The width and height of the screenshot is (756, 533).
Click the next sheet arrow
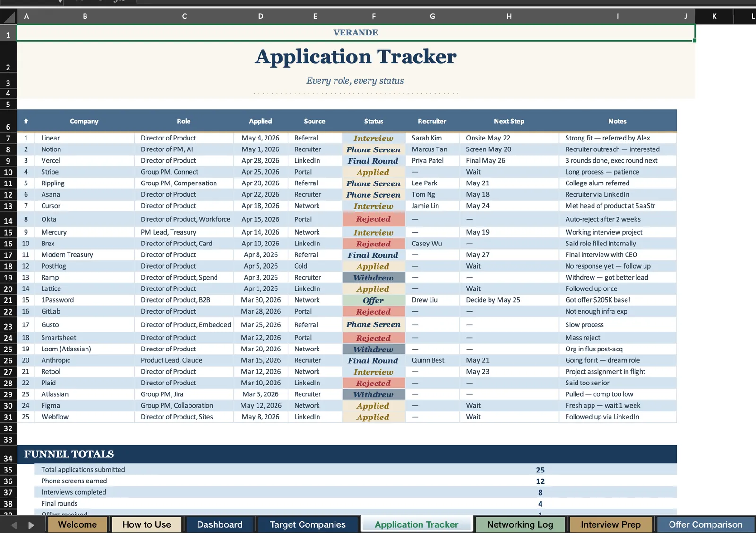tap(31, 525)
